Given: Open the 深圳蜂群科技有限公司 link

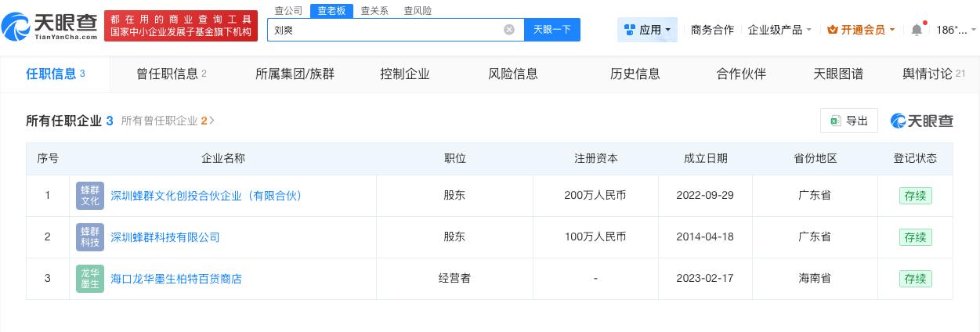Looking at the screenshot, I should point(165,237).
